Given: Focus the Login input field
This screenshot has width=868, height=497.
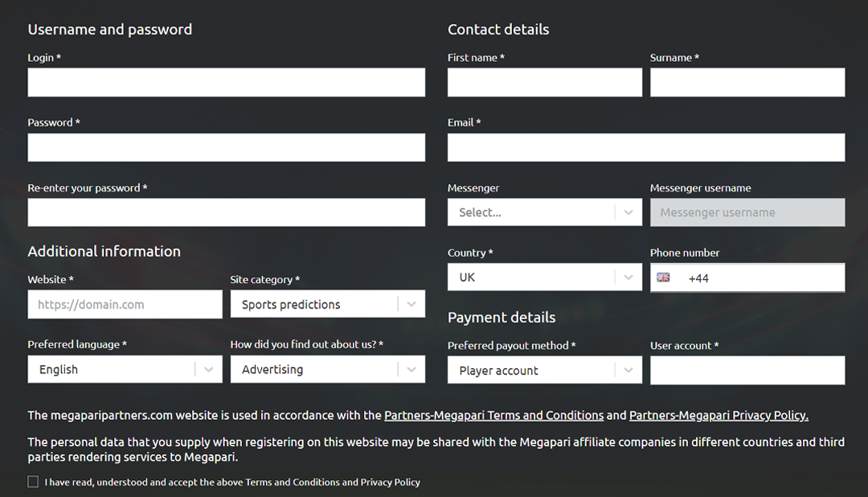Looking at the screenshot, I should 227,83.
